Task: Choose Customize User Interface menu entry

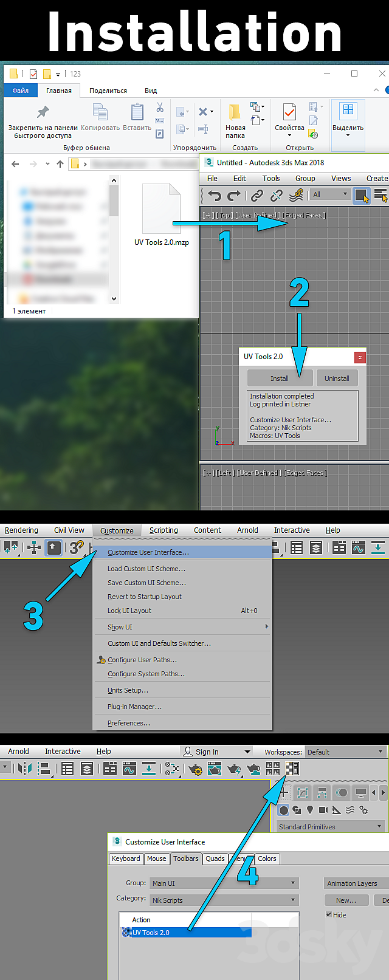Action: (182, 552)
